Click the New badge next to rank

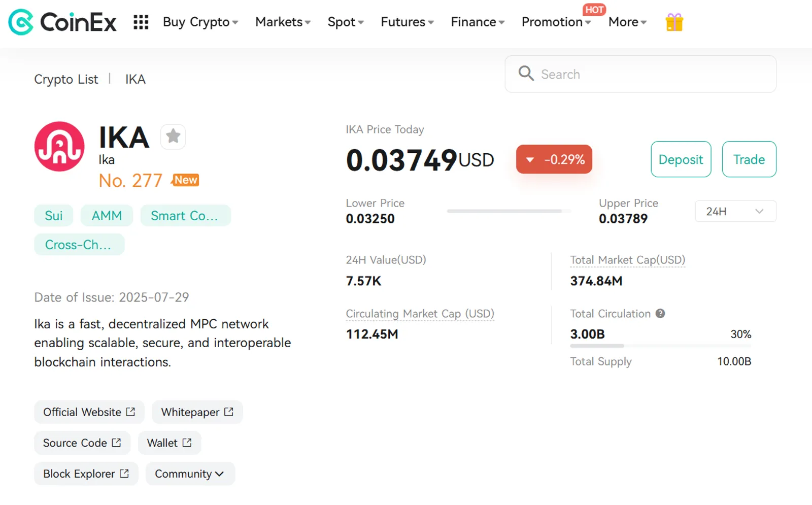tap(186, 180)
